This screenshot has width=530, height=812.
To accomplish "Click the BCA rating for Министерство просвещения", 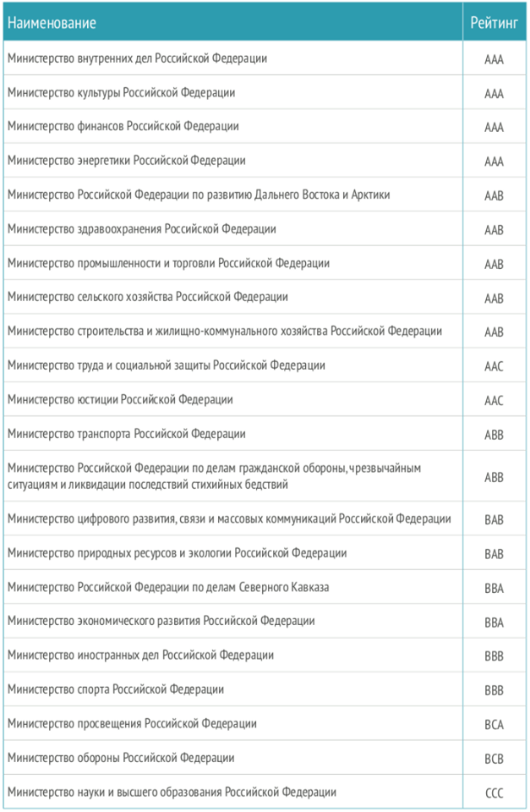I will [494, 725].
